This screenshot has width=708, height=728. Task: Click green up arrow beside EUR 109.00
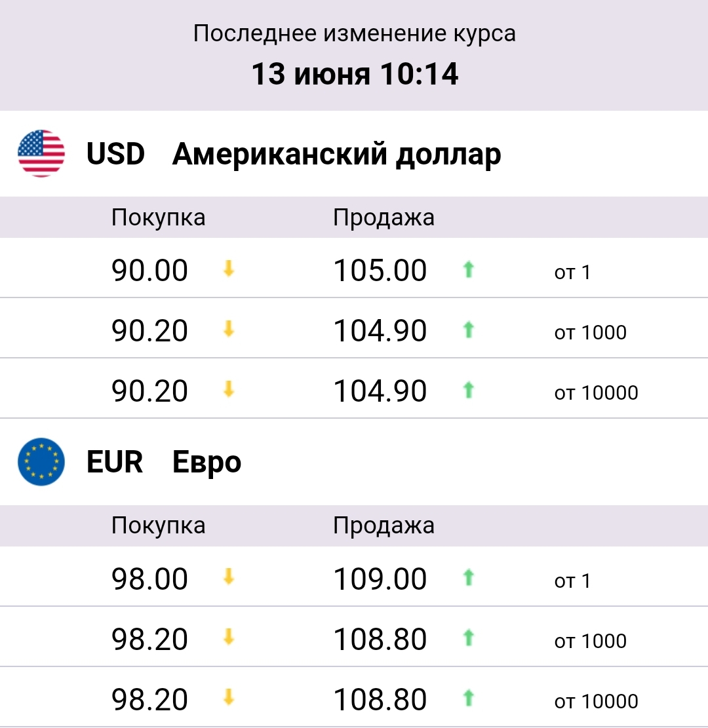point(468,578)
